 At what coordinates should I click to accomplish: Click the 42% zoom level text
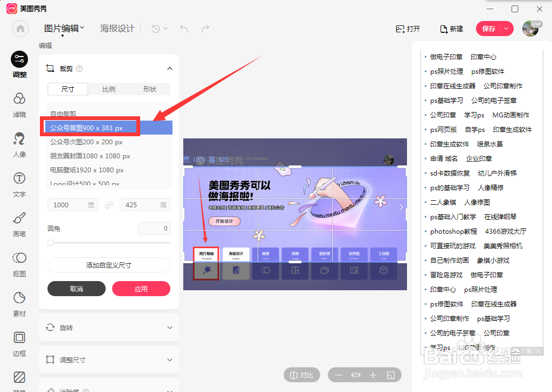356,375
